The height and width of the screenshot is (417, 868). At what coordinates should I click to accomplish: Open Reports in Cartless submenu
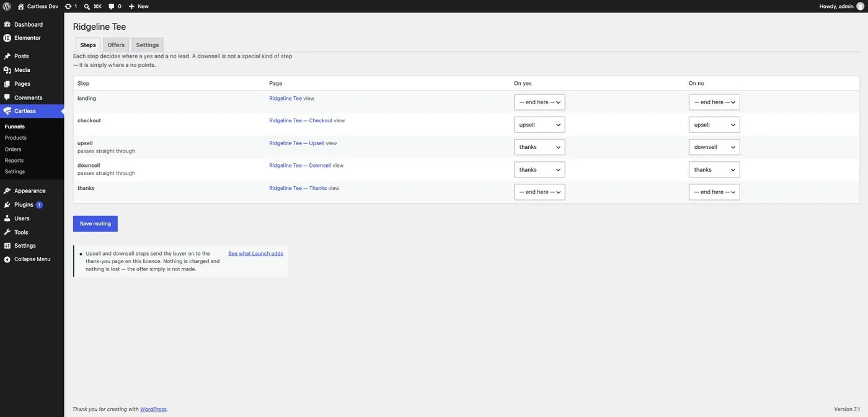[14, 160]
